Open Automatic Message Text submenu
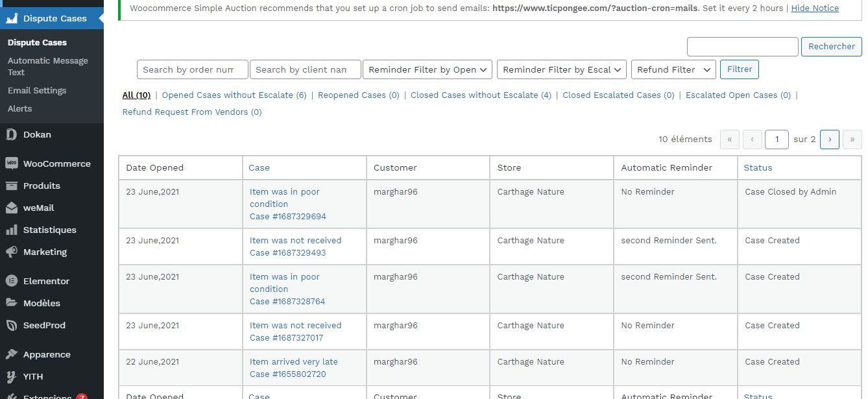868x399 pixels. coord(48,66)
